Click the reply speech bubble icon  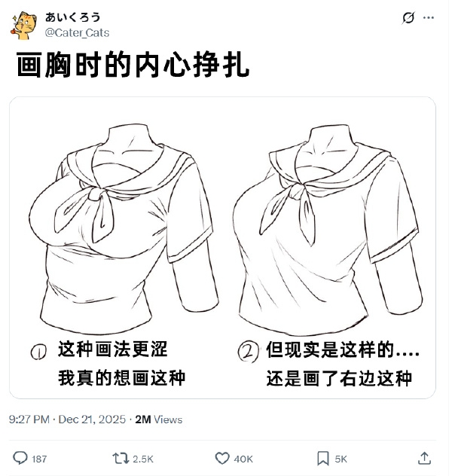point(20,458)
